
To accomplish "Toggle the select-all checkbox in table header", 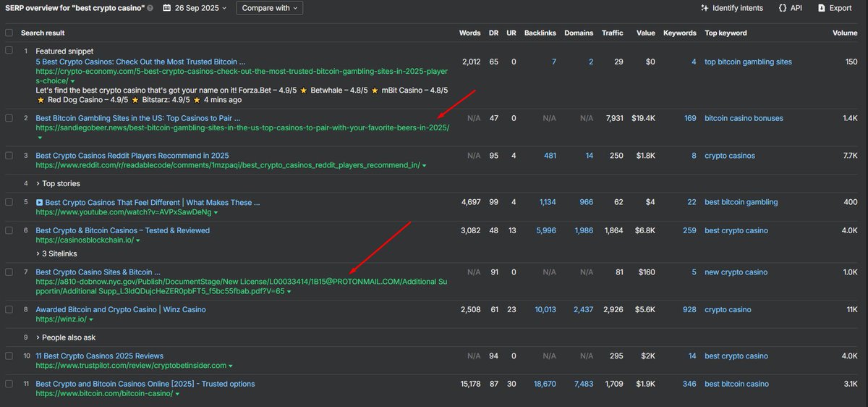I will pyautogui.click(x=9, y=33).
